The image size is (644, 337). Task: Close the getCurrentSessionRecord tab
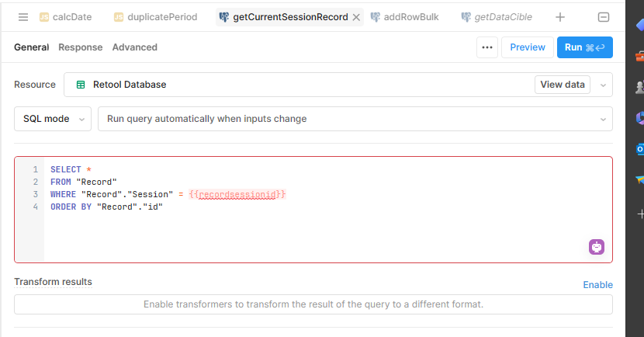click(x=356, y=17)
